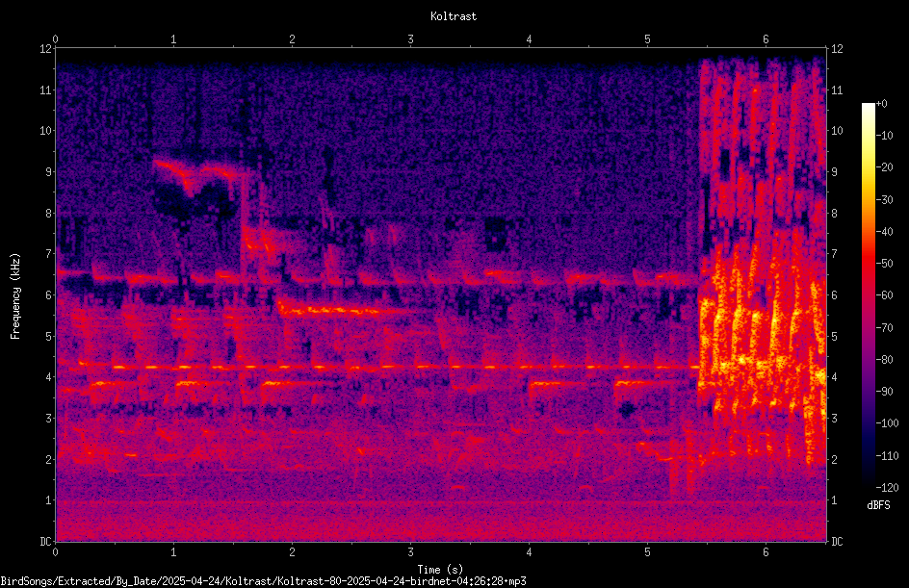
Task: Click the -50 label on color scale
Action: [885, 263]
